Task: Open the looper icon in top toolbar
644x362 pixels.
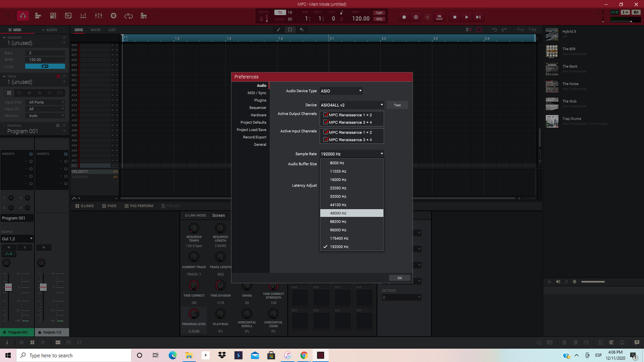Action: (128, 16)
